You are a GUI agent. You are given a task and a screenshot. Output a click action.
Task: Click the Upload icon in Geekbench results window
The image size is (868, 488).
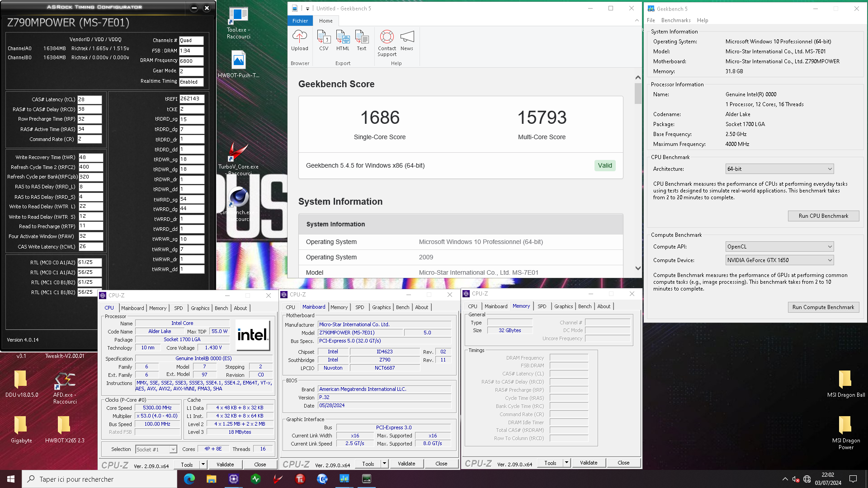pos(299,40)
